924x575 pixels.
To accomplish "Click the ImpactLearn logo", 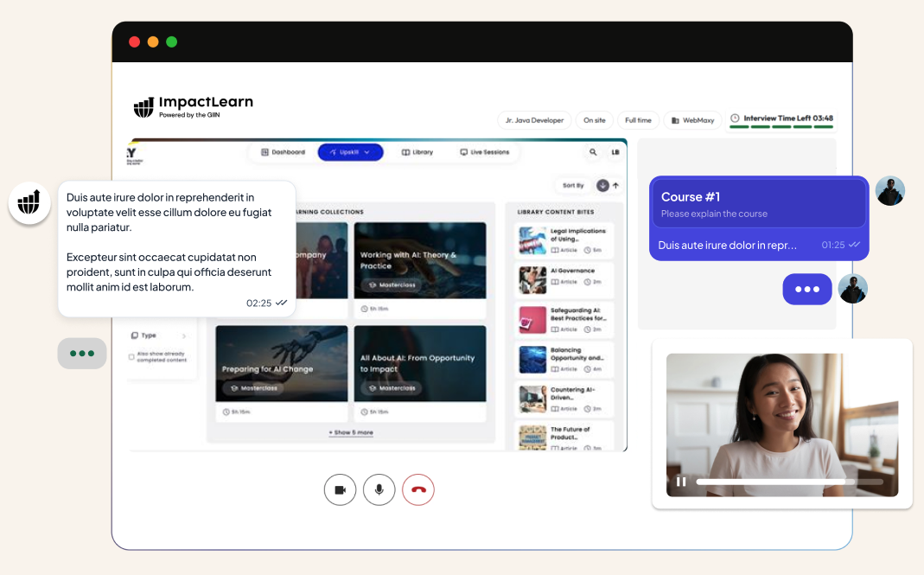I will (193, 107).
